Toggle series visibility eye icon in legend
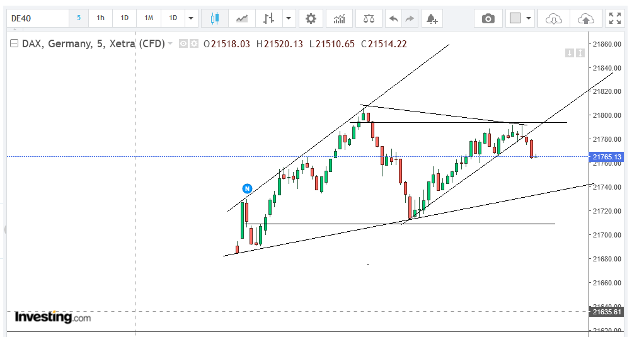 [183, 43]
